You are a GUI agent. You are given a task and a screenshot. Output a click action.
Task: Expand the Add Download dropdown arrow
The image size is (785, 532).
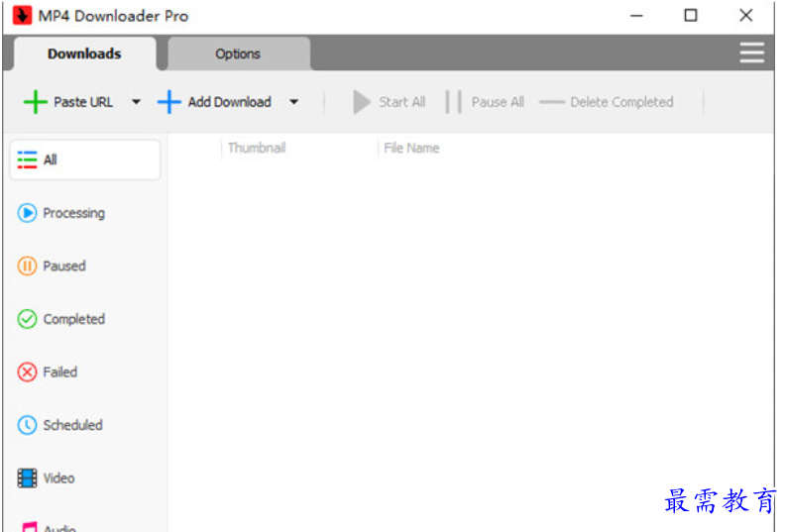[293, 102]
